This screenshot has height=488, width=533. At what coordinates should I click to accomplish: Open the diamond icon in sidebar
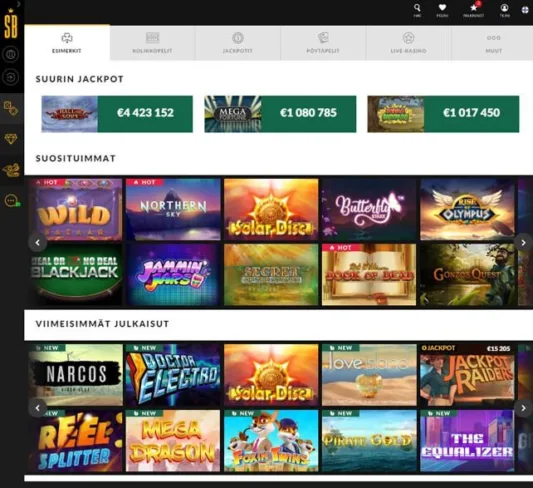click(11, 139)
